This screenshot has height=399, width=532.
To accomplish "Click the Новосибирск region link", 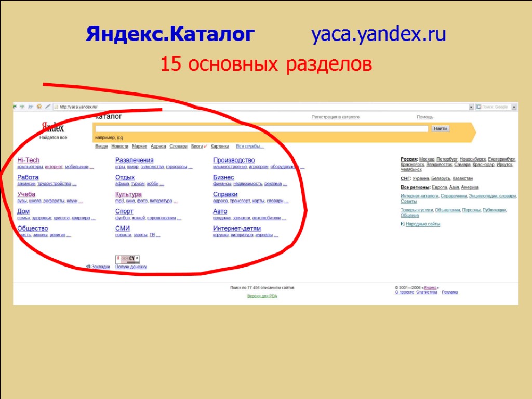I will pos(473,159).
